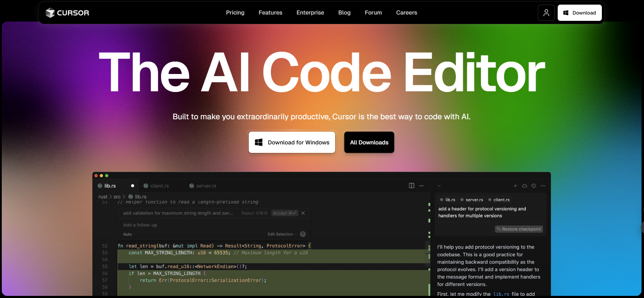Click the Windows icon on the header Download button
Image resolution: width=644 pixels, height=298 pixels.
pyautogui.click(x=566, y=13)
